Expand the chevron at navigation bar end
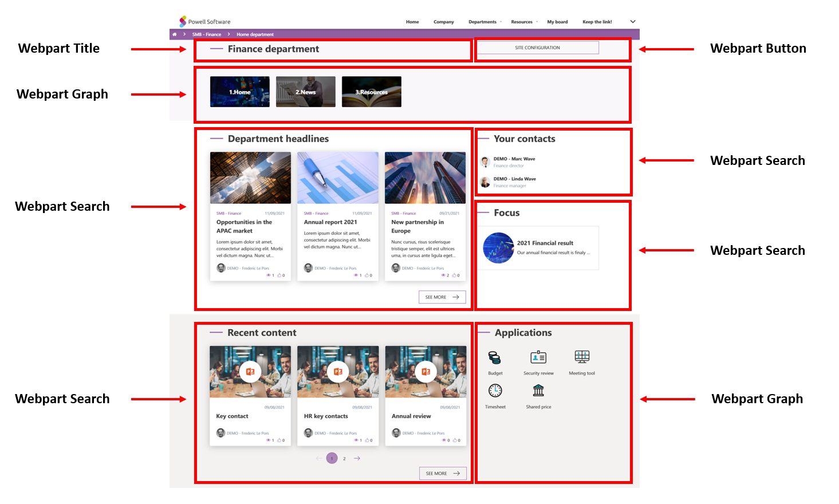The image size is (839, 504). pyautogui.click(x=633, y=22)
